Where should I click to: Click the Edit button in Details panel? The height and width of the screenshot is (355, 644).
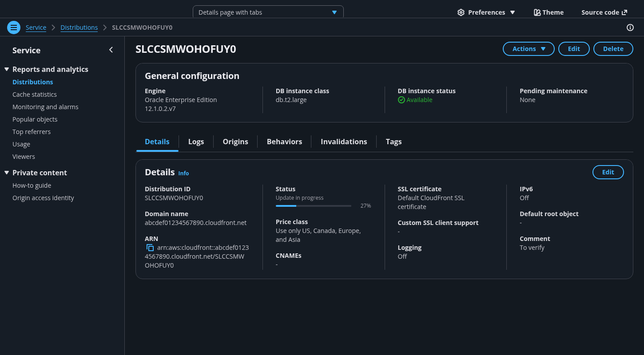tap(608, 172)
